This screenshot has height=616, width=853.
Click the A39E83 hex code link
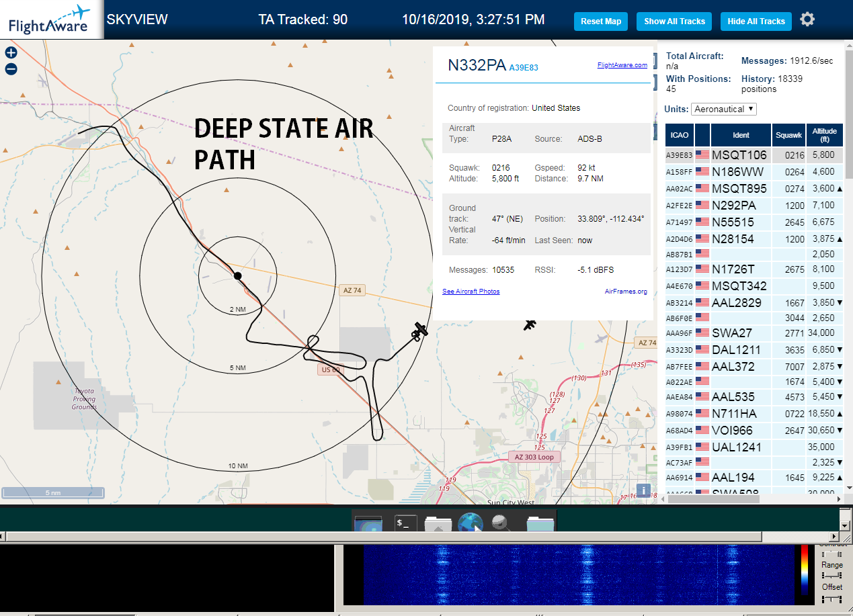click(524, 68)
